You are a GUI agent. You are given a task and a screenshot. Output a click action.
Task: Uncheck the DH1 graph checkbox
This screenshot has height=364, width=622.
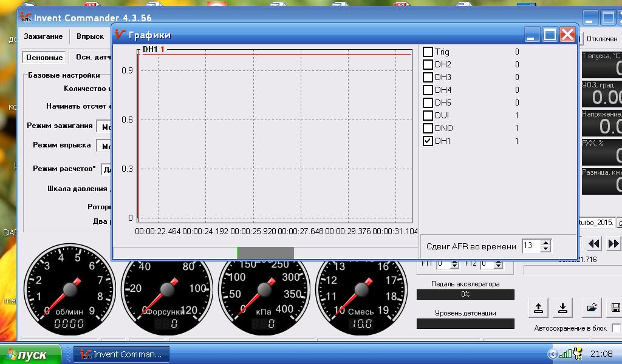(x=428, y=141)
